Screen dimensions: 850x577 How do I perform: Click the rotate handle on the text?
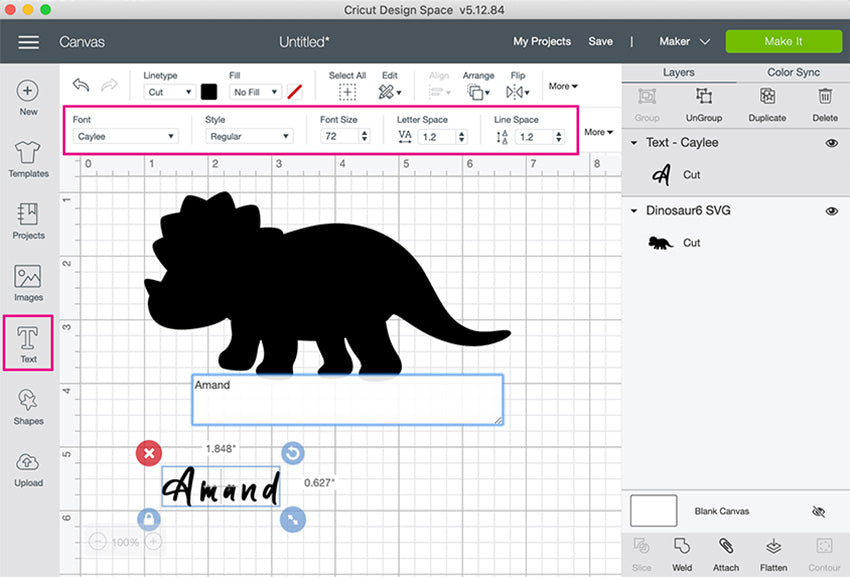tap(293, 453)
